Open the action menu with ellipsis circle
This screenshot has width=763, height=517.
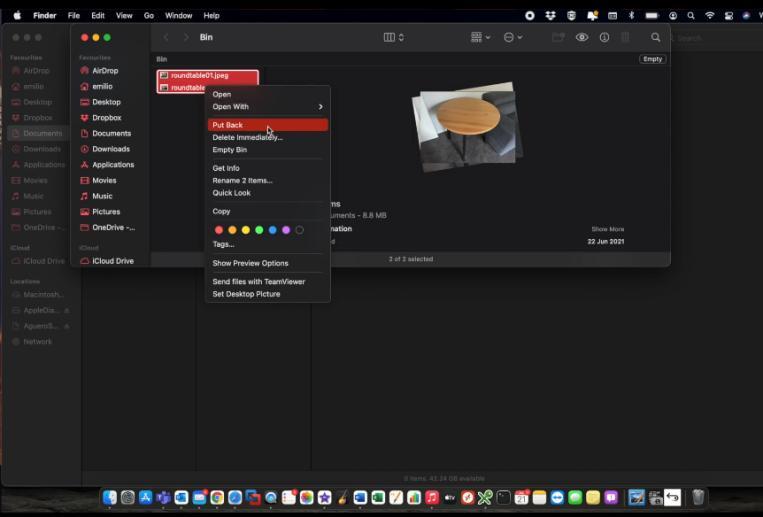click(512, 37)
